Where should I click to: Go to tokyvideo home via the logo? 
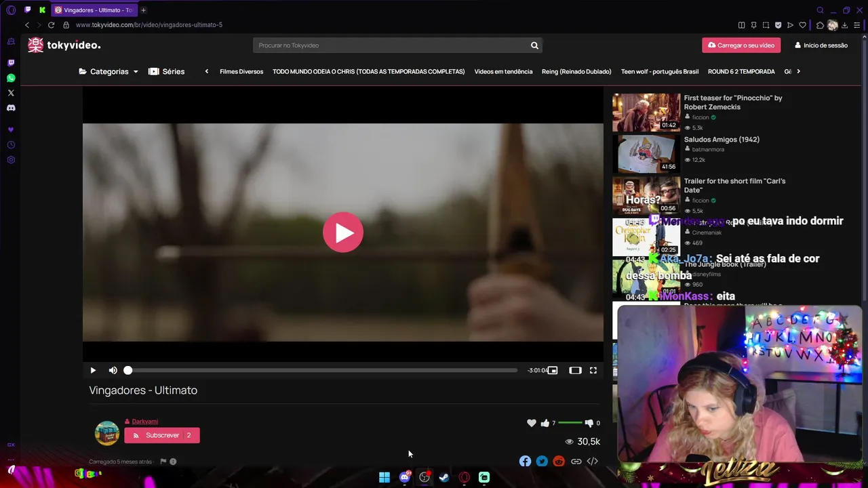[x=64, y=45]
